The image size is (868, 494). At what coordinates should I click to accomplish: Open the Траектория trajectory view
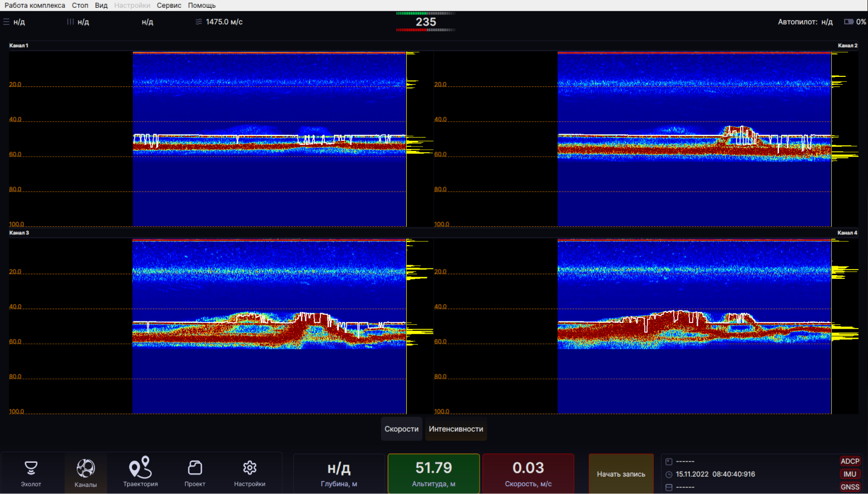click(x=140, y=473)
